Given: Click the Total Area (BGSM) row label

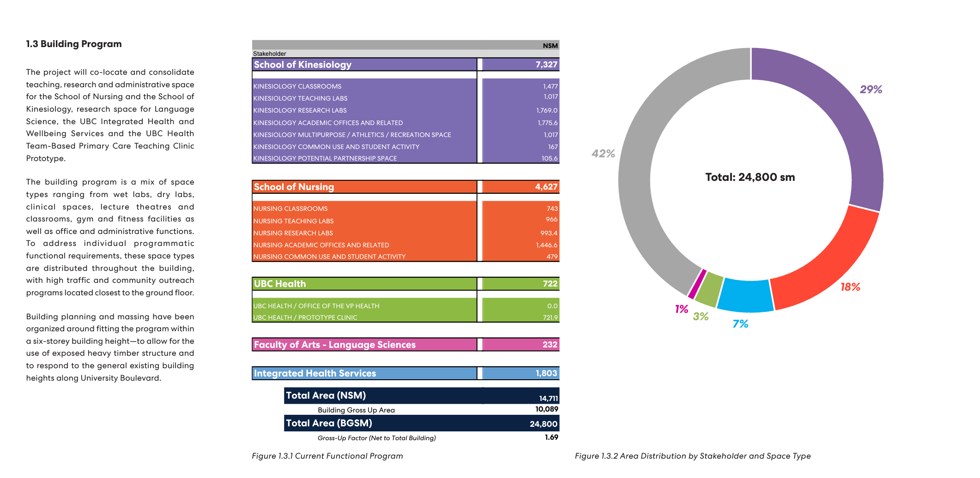Looking at the screenshot, I should [x=329, y=423].
